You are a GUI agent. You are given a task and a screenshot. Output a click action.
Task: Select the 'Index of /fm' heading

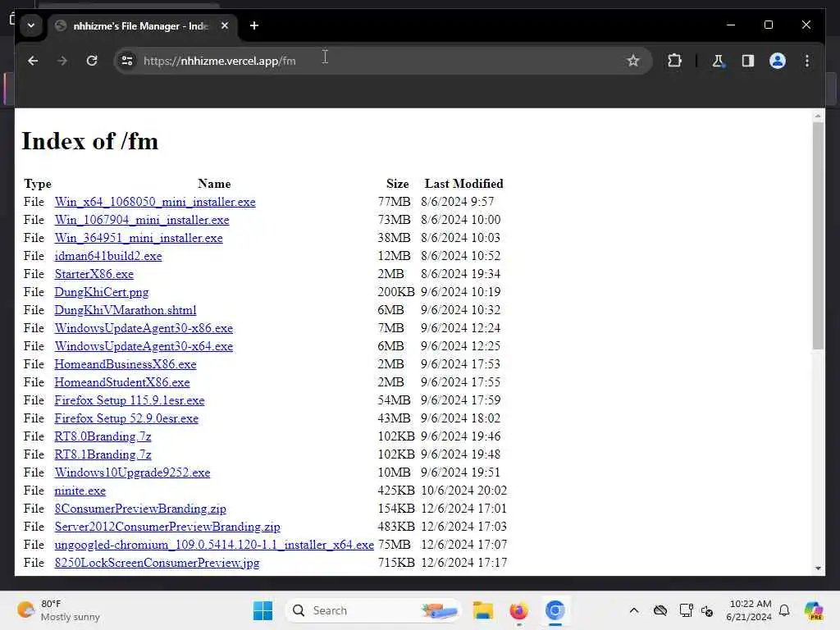click(x=90, y=141)
